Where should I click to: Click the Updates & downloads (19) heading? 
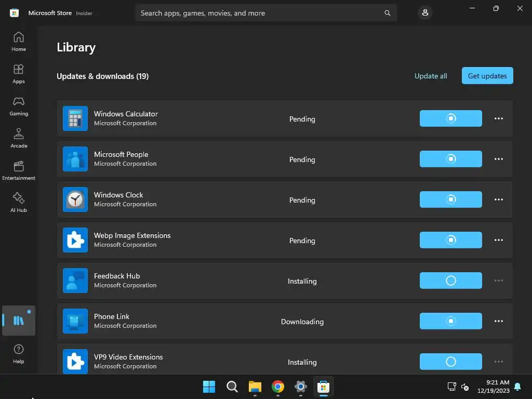pyautogui.click(x=102, y=76)
